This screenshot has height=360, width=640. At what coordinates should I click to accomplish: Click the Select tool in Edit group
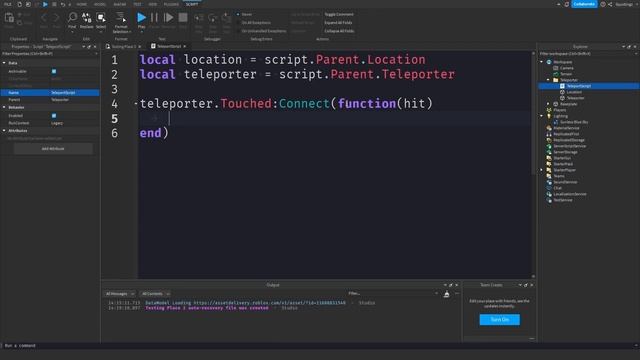click(x=101, y=20)
